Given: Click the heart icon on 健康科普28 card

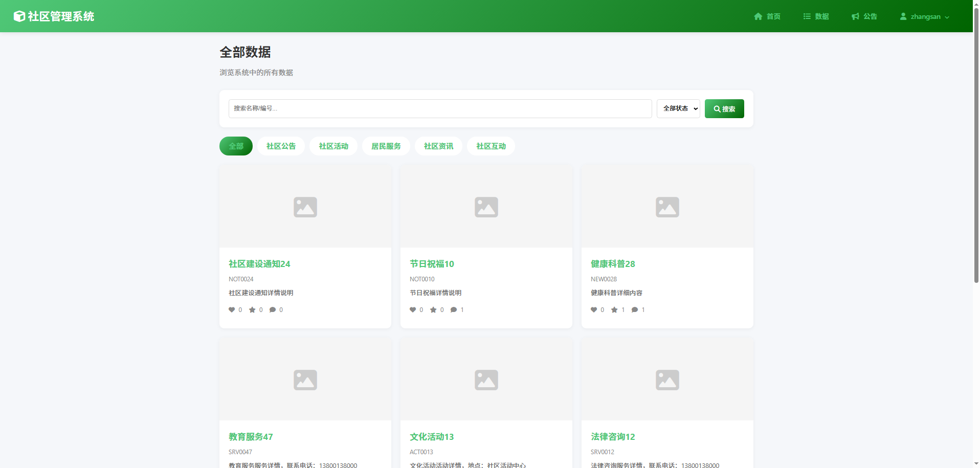Looking at the screenshot, I should tap(594, 310).
